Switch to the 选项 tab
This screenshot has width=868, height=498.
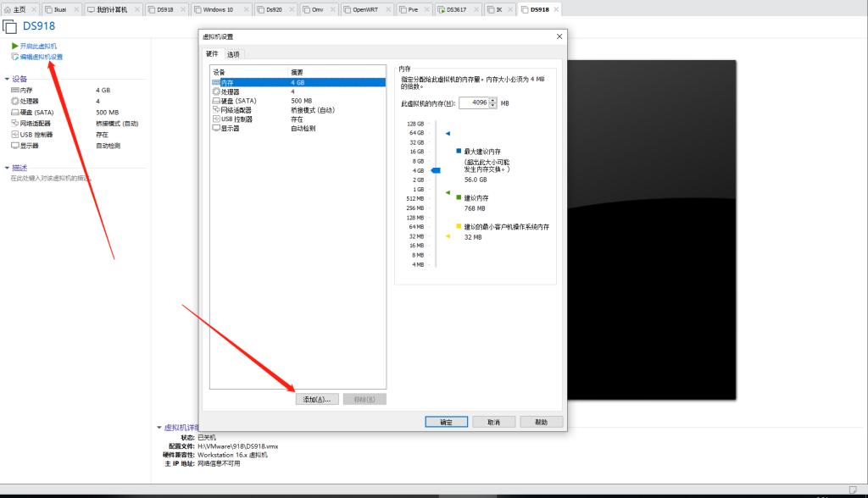(233, 54)
